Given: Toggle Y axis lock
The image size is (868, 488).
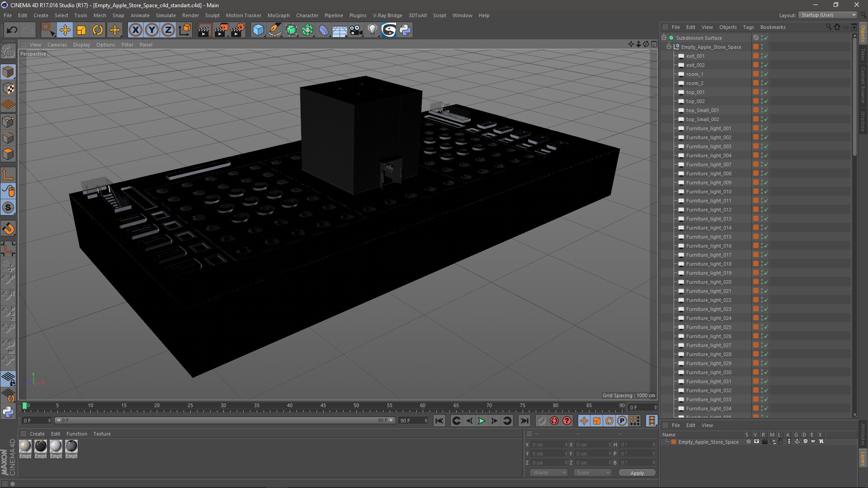Looking at the screenshot, I should point(152,30).
